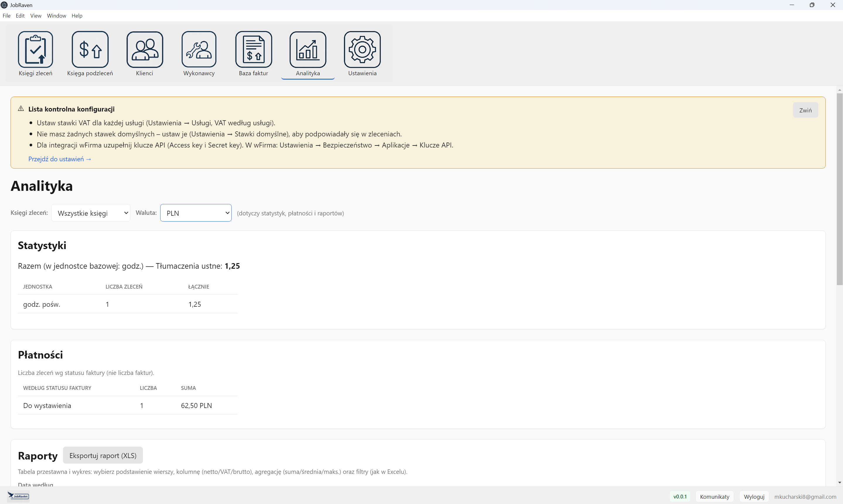
Task: Go to the Klienci people icon
Action: pos(145,49)
